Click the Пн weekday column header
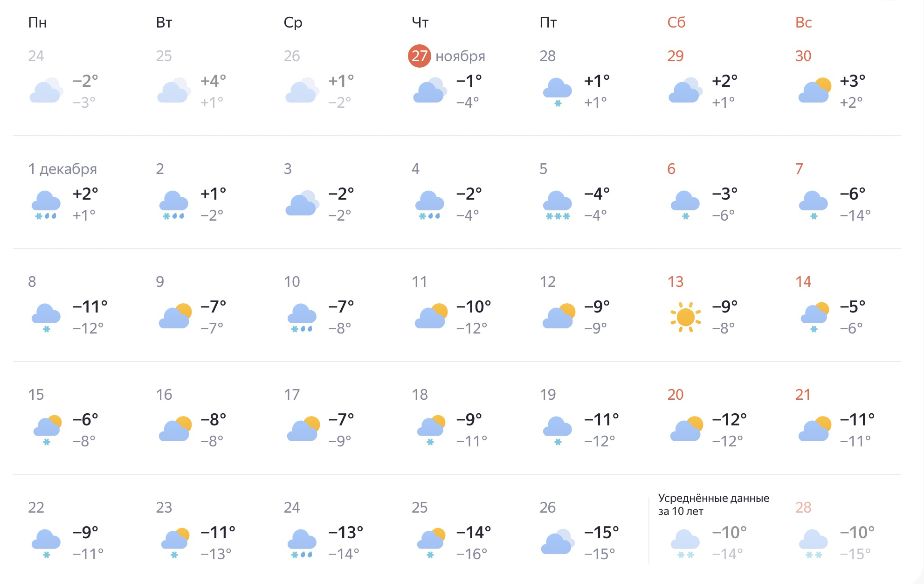This screenshot has height=584, width=924. pyautogui.click(x=37, y=22)
